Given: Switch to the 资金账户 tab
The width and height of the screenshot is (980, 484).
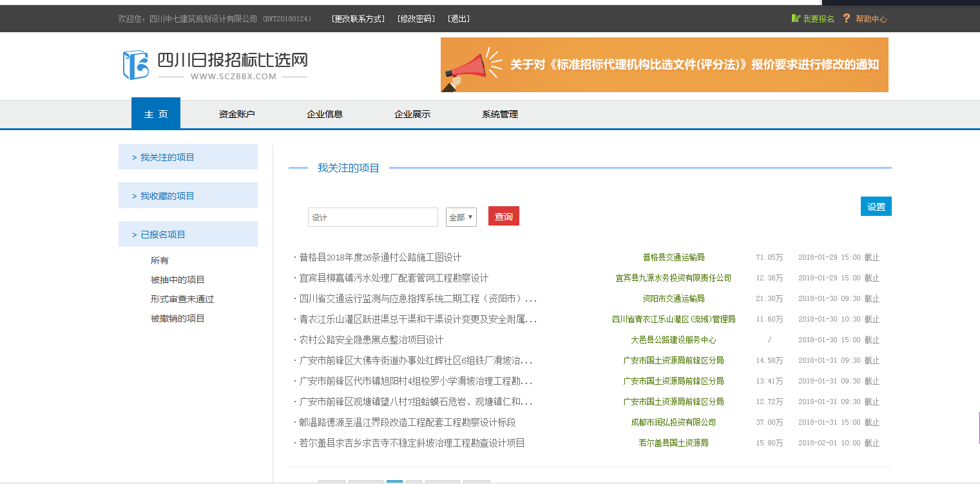Looking at the screenshot, I should pyautogui.click(x=237, y=114).
